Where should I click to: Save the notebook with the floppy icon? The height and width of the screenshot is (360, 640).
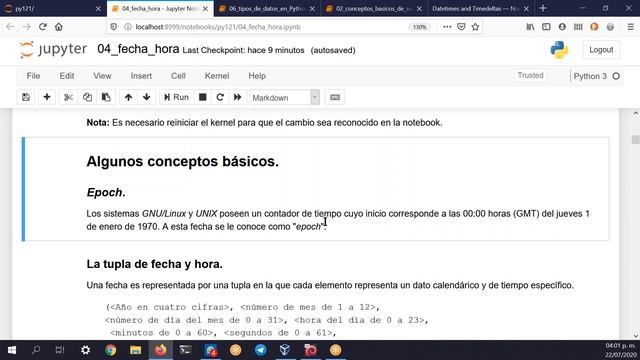pyautogui.click(x=26, y=97)
